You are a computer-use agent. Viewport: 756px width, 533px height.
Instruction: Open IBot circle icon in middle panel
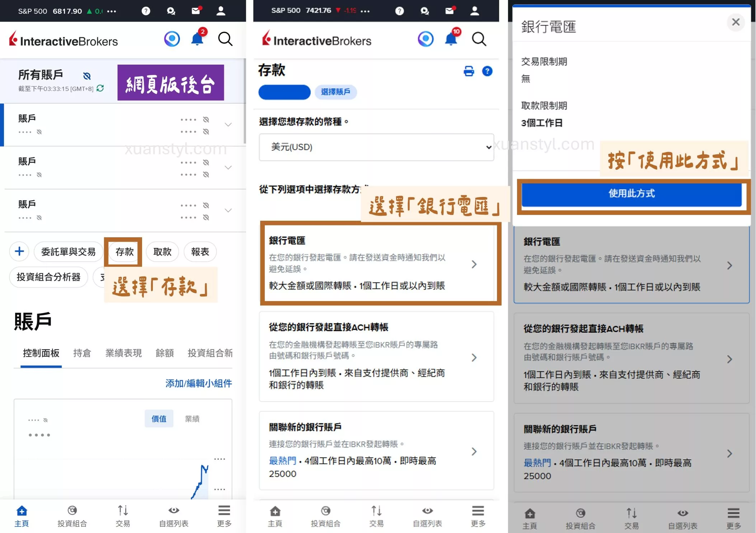tap(426, 39)
